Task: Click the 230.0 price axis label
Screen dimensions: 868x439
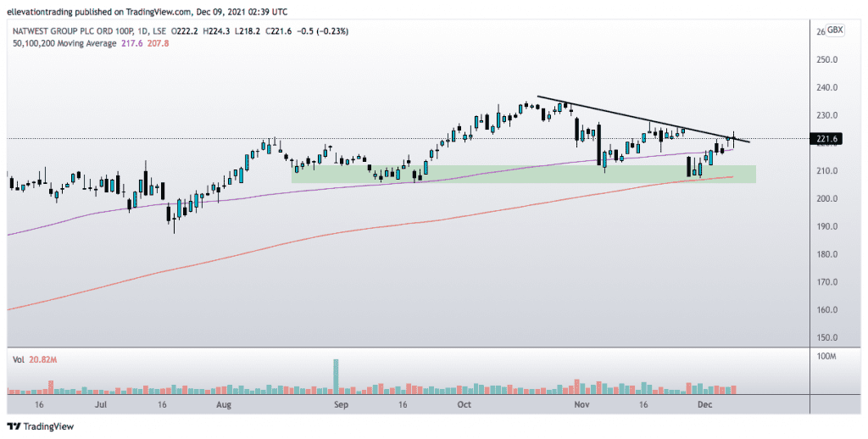Action: pyautogui.click(x=827, y=115)
